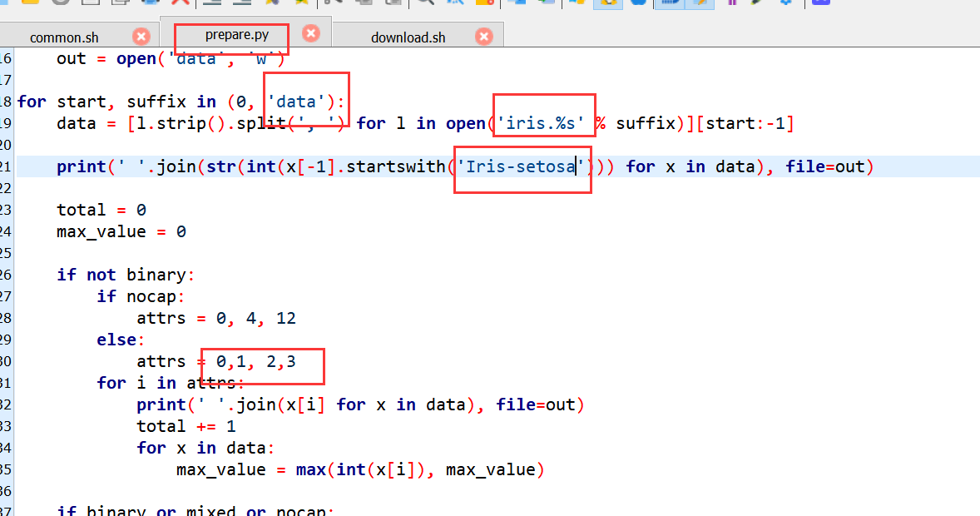Click the "% suffix" expression
This screenshot has width=980, height=516.
click(635, 124)
